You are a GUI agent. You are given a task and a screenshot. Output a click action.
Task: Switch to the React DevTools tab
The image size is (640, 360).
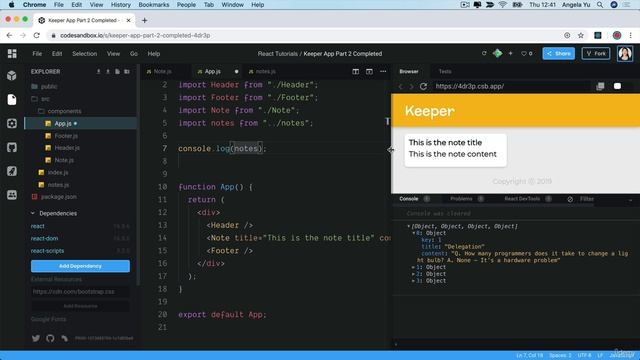pos(522,199)
